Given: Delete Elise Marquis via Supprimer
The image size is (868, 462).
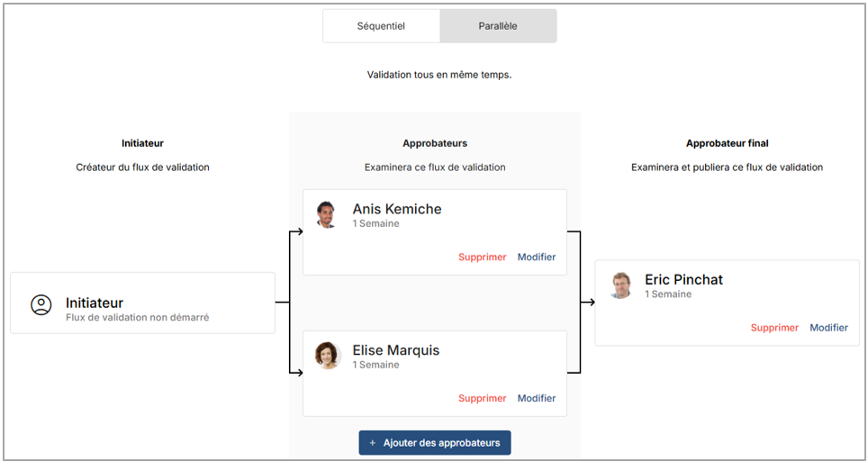Looking at the screenshot, I should click(482, 399).
